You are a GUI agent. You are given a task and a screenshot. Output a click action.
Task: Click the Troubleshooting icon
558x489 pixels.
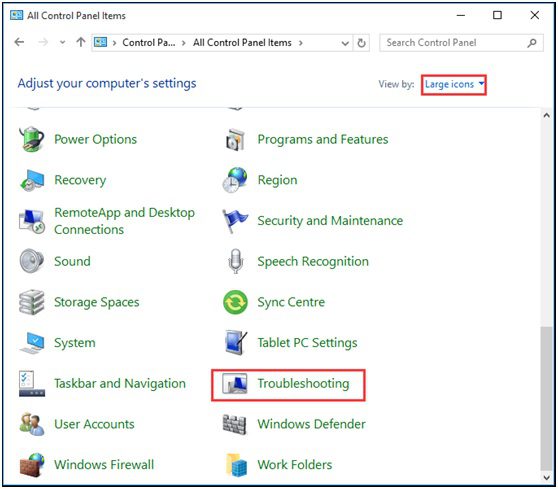[x=235, y=384]
